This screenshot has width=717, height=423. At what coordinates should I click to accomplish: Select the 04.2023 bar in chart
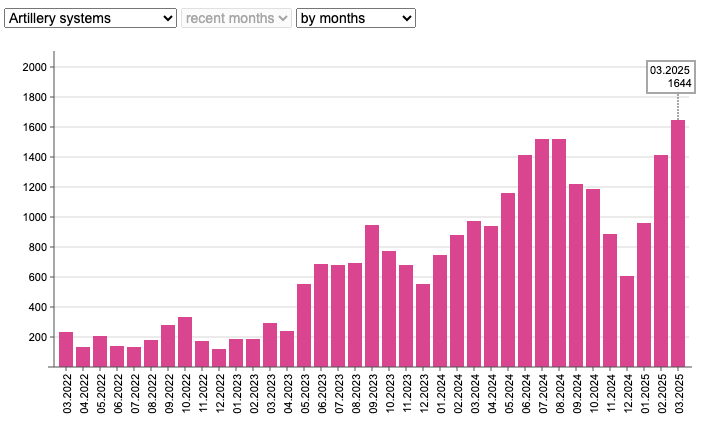(287, 349)
